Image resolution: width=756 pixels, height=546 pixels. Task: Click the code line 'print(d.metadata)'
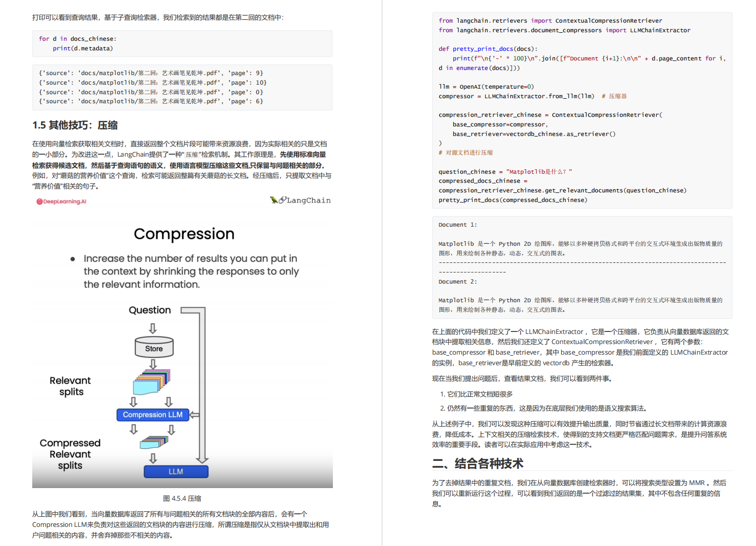click(83, 48)
